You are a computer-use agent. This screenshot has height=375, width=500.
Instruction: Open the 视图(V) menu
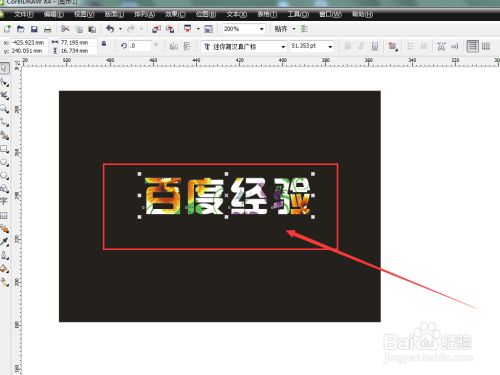(x=84, y=14)
